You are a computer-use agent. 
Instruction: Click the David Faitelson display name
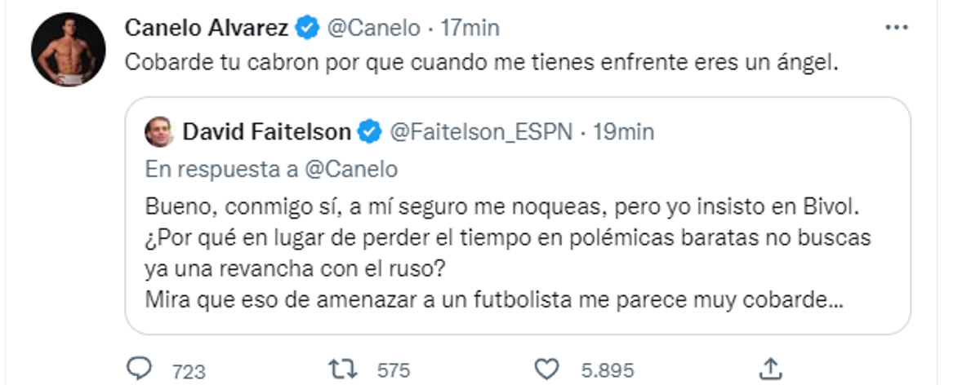click(266, 131)
